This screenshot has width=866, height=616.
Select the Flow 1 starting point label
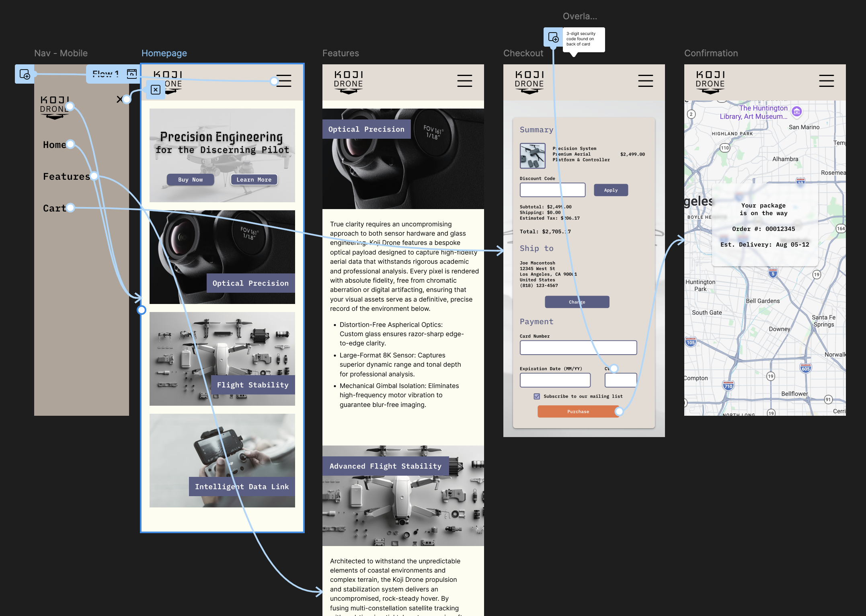coord(106,74)
